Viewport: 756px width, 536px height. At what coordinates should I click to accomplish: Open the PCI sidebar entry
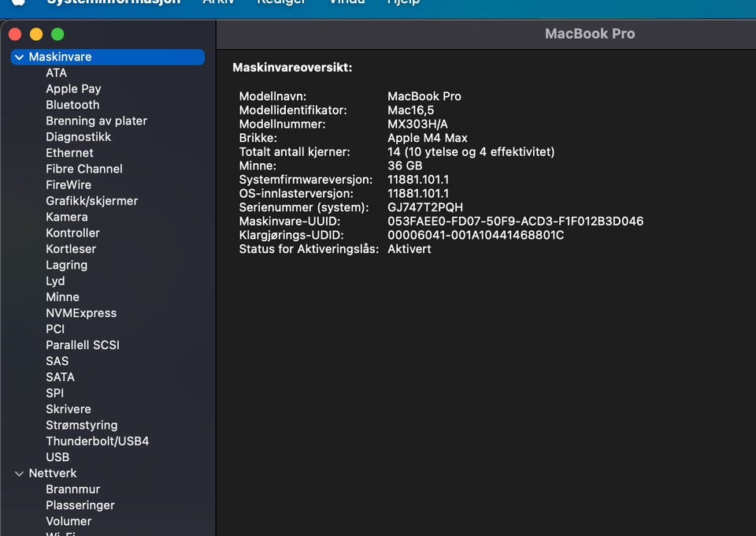pyautogui.click(x=55, y=329)
